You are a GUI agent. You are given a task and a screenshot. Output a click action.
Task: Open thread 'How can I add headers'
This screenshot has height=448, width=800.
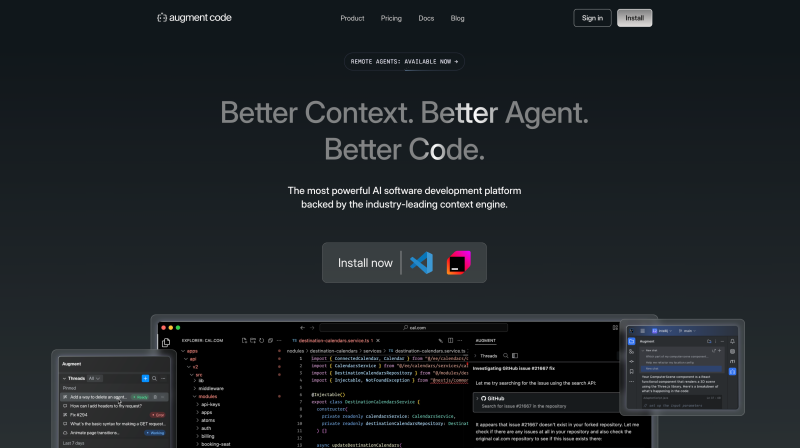click(106, 406)
